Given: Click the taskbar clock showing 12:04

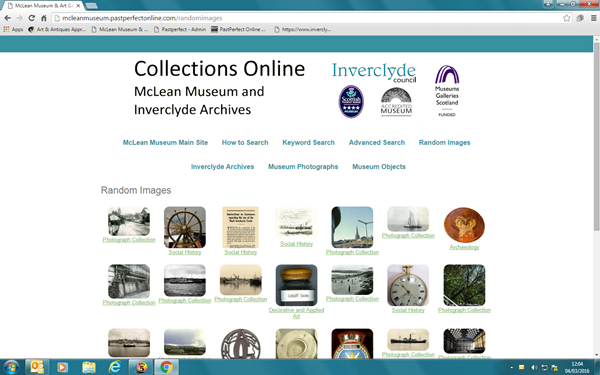Looking at the screenshot, I should tap(577, 367).
